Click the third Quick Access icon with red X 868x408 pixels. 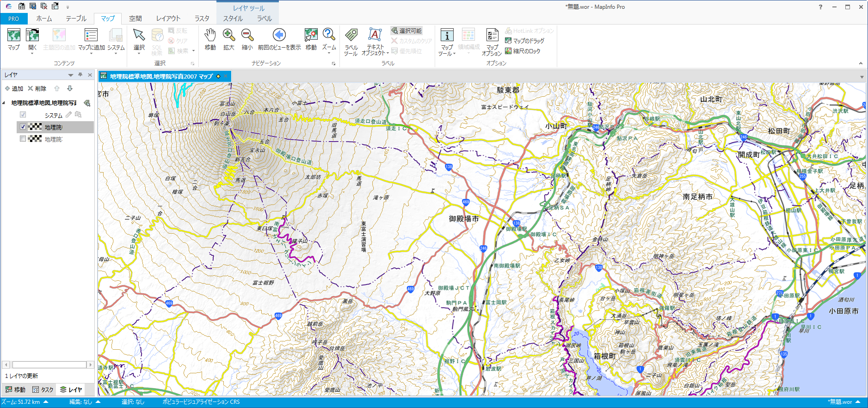[44, 6]
